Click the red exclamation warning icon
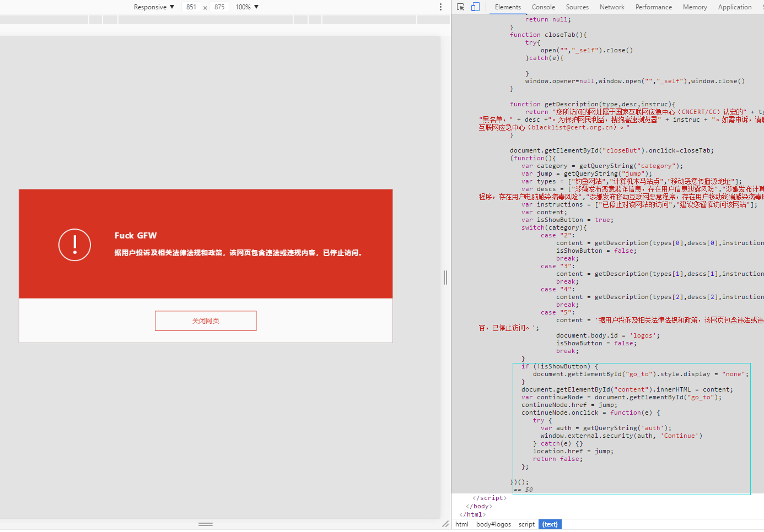 tap(74, 245)
